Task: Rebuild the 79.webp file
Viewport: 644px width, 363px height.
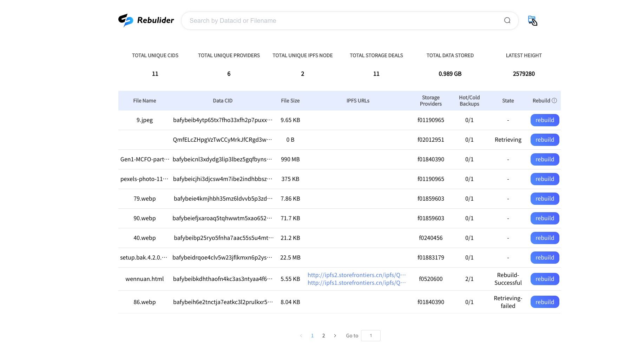Action: coord(545,199)
